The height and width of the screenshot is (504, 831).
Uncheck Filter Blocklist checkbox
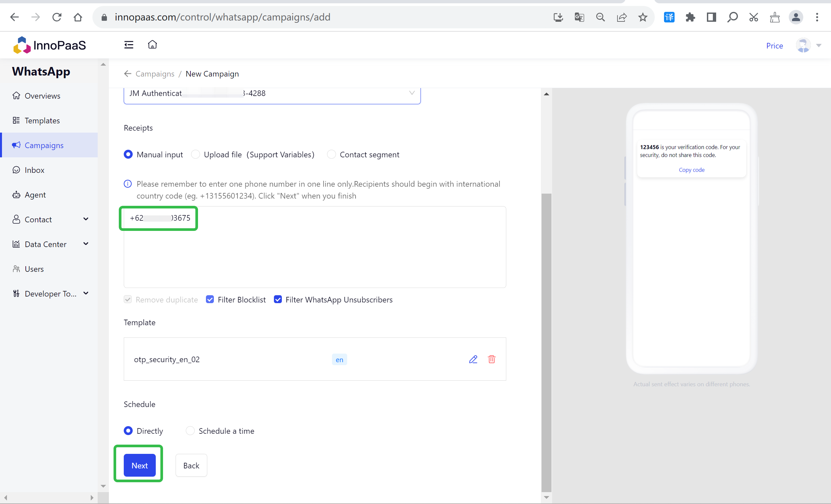pos(210,299)
